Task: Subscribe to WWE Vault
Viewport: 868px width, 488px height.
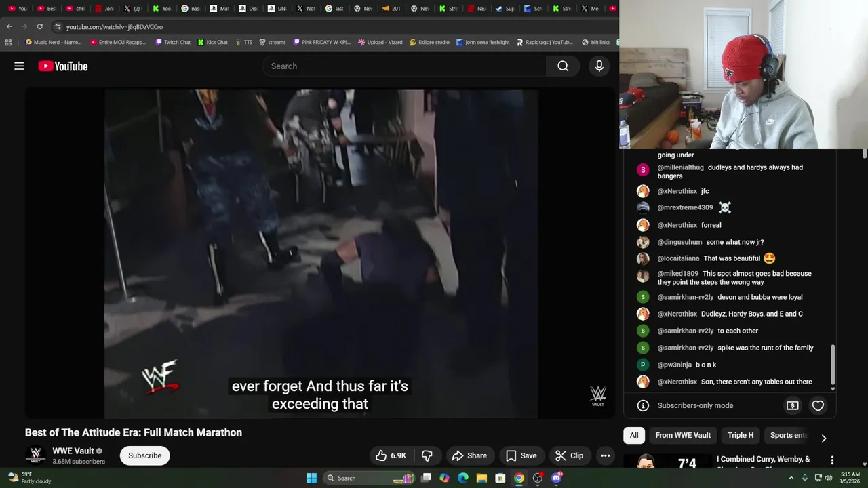Action: coord(145,455)
